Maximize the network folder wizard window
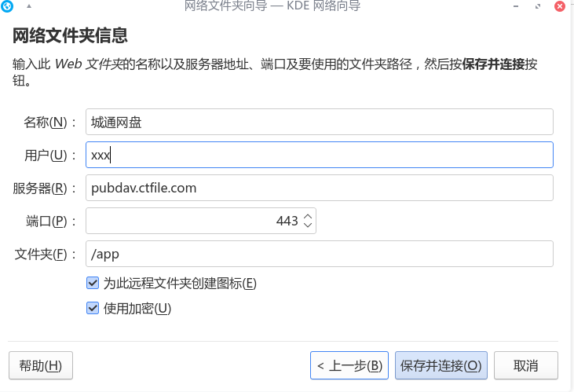The image size is (574, 392). pyautogui.click(x=538, y=6)
